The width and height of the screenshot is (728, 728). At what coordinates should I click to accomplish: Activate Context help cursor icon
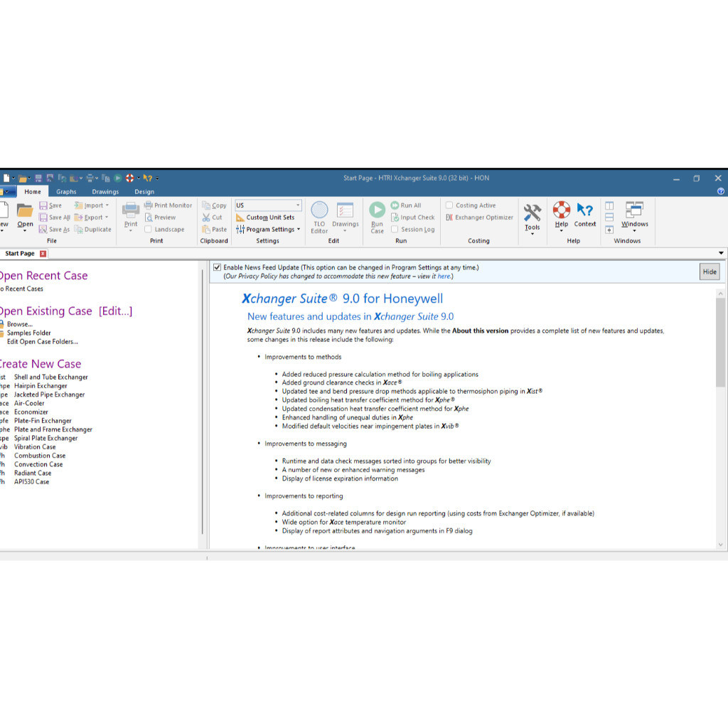click(585, 210)
